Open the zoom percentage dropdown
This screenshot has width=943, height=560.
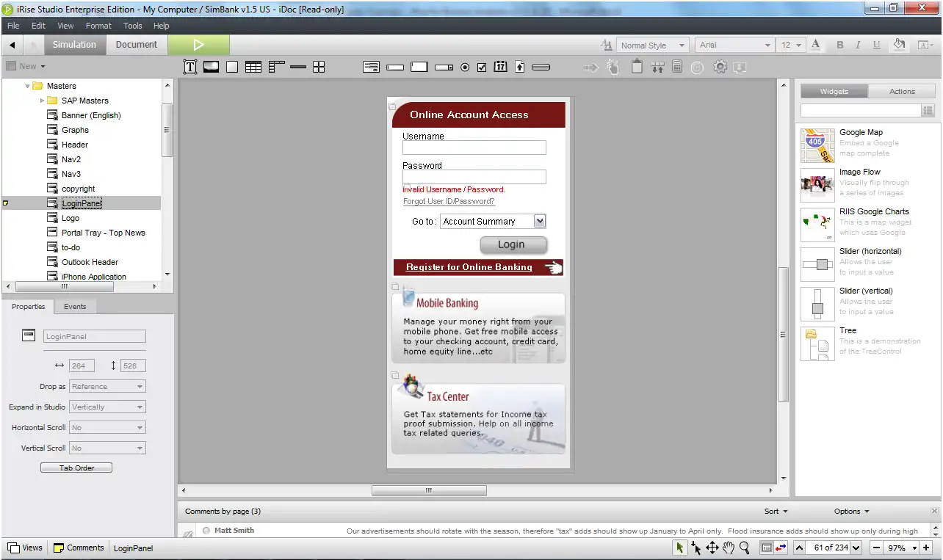[915, 548]
